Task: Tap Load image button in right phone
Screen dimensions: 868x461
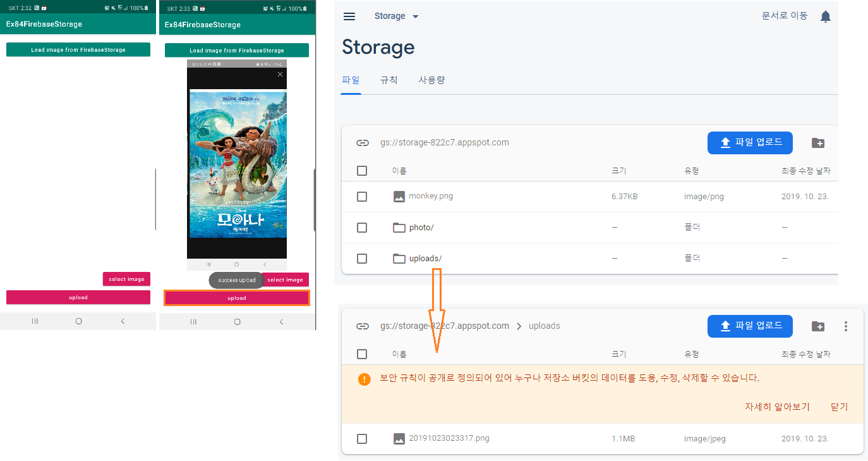Action: [237, 51]
